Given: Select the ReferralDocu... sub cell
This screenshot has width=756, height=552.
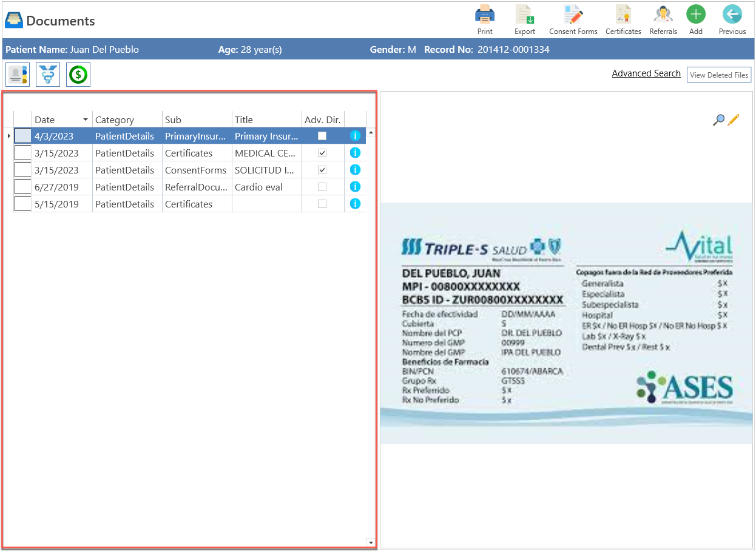Looking at the screenshot, I should click(x=197, y=187).
